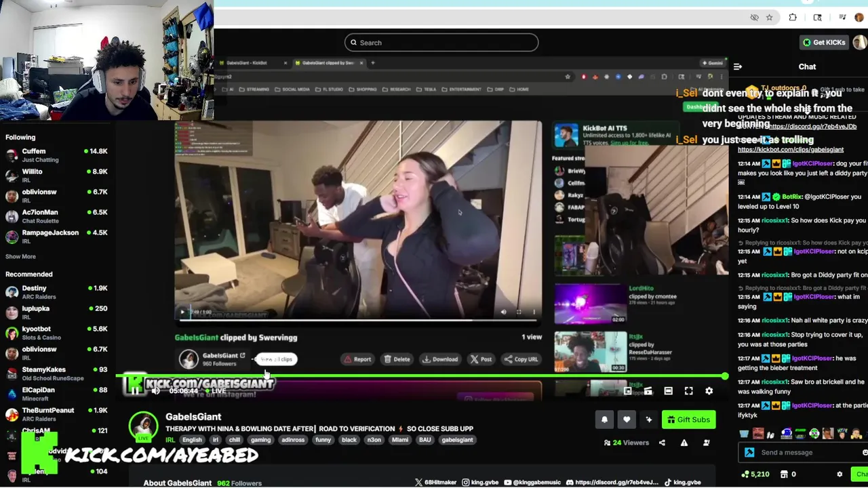Open oblivionsw channel in Following
The image size is (868, 488).
(x=57, y=196)
